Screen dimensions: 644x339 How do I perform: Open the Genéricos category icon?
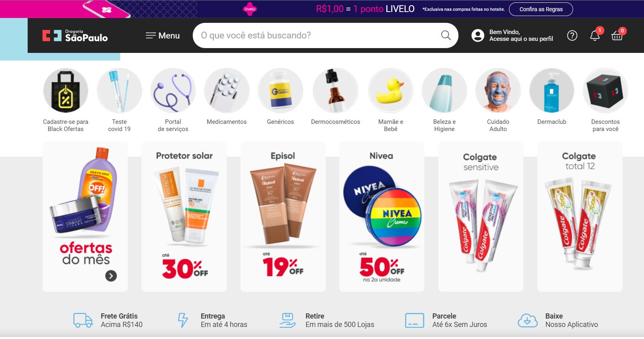pos(281,91)
